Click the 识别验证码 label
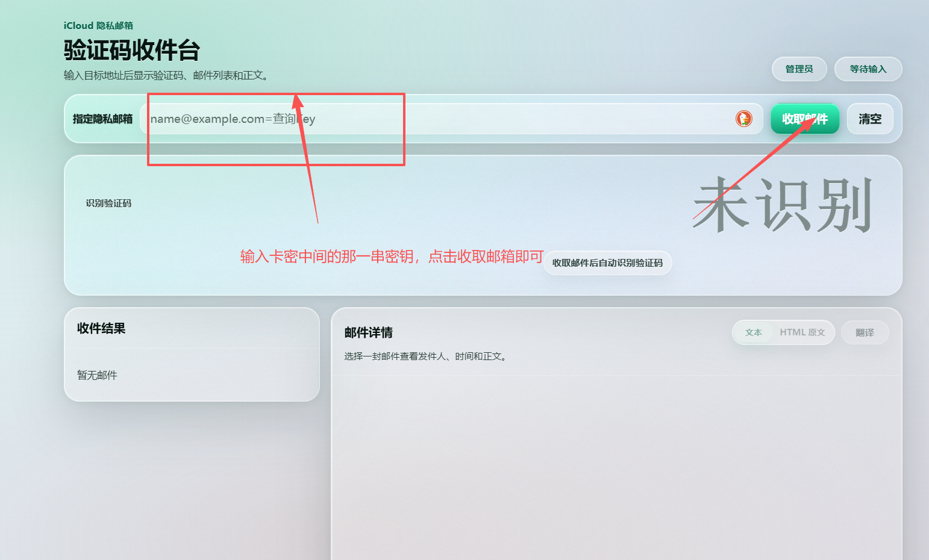Image resolution: width=929 pixels, height=560 pixels. click(108, 203)
